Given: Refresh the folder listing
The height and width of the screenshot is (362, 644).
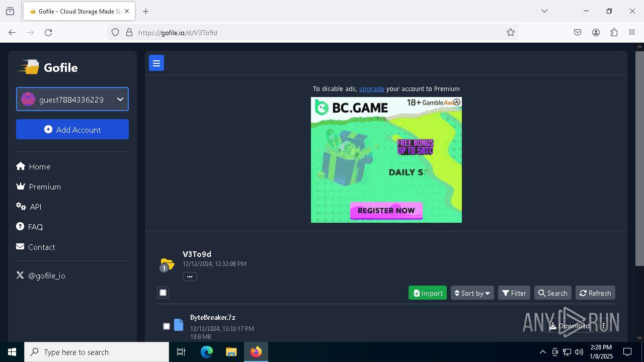Looking at the screenshot, I should coord(595,293).
